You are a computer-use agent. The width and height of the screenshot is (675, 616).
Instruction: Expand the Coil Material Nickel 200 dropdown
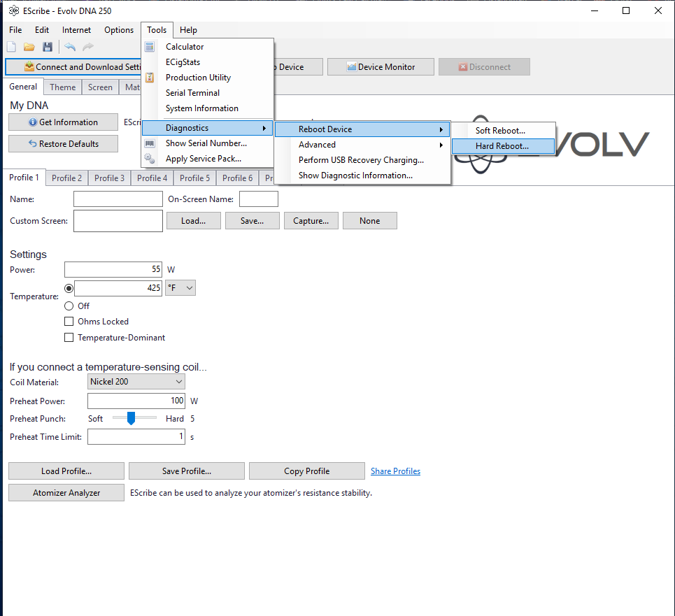[136, 382]
